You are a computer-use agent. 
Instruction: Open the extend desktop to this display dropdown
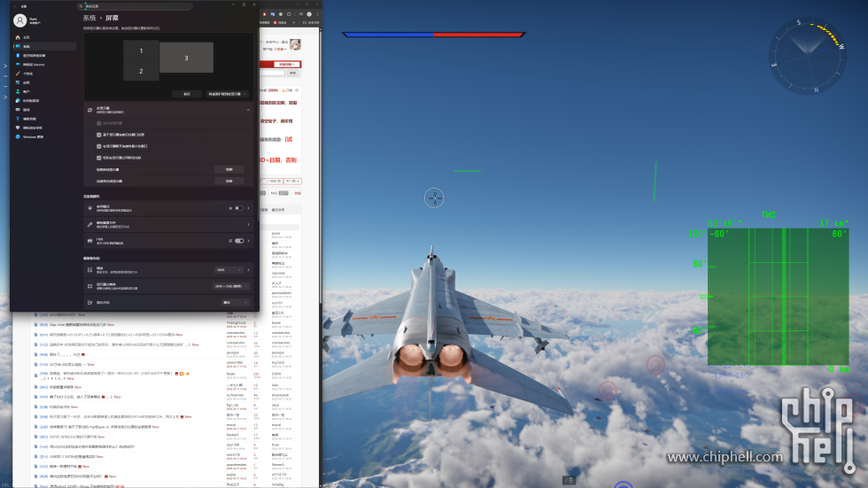(x=228, y=94)
